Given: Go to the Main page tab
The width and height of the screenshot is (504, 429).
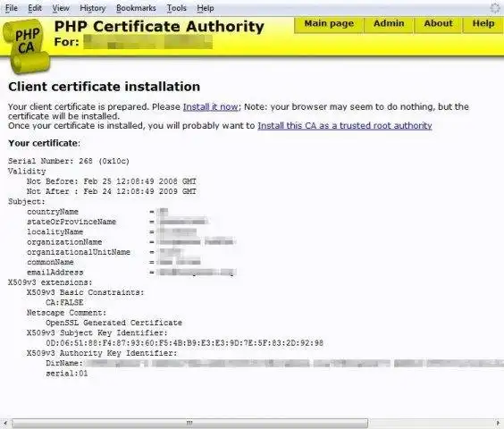Looking at the screenshot, I should [x=329, y=24].
